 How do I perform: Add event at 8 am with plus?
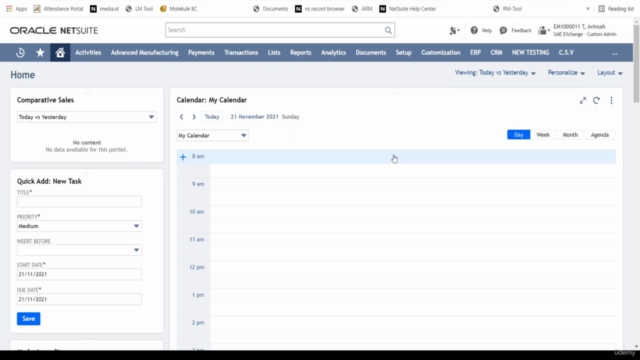(x=183, y=157)
